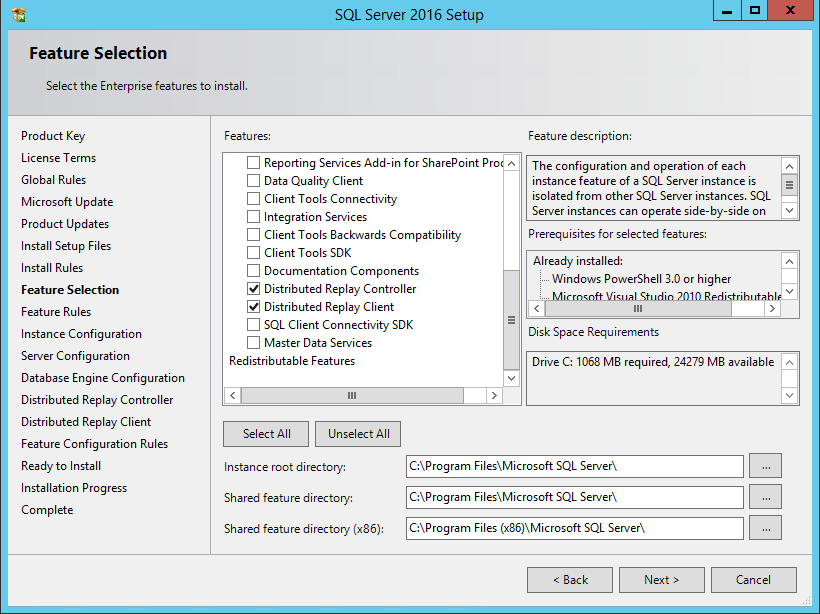Go to the Instance Configuration step
820x614 pixels.
pos(81,334)
